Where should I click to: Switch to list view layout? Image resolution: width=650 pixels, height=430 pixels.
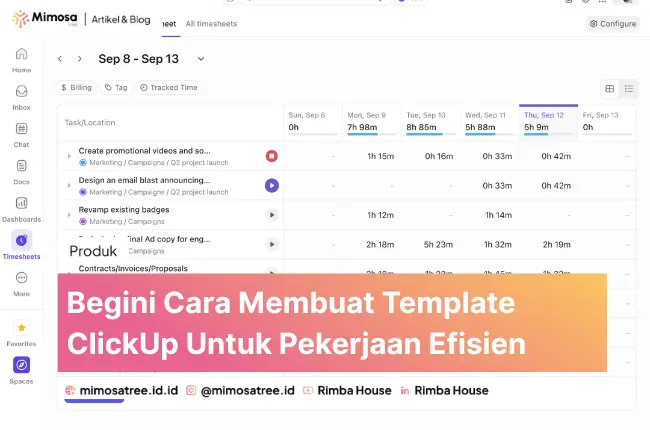pos(629,89)
